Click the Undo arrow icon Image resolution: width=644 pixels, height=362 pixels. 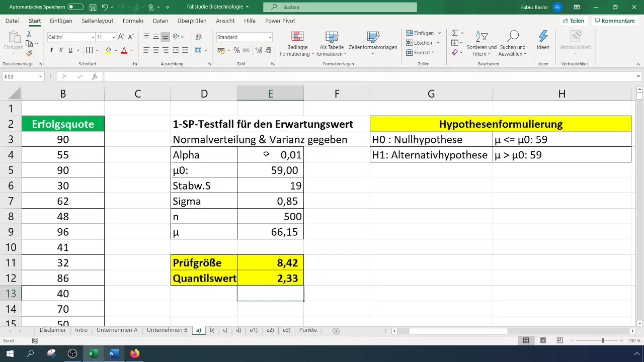105,8
